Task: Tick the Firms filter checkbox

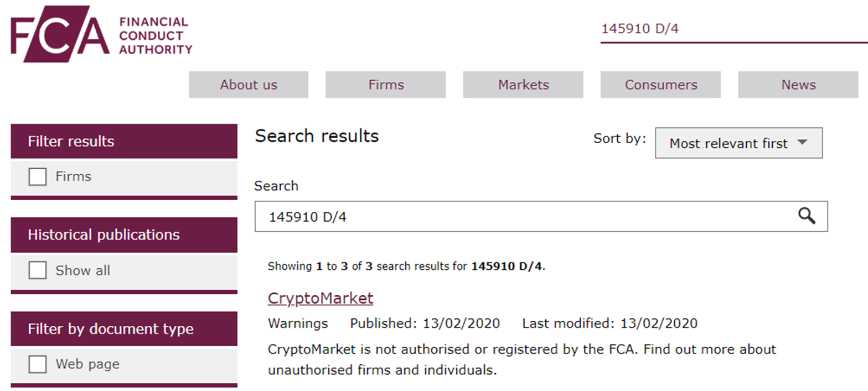Action: [x=38, y=177]
